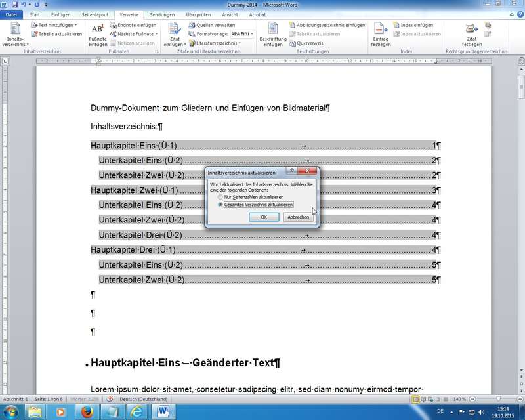This screenshot has width=525, height=420.
Task: Click Eintrag festlegen
Action: click(381, 35)
